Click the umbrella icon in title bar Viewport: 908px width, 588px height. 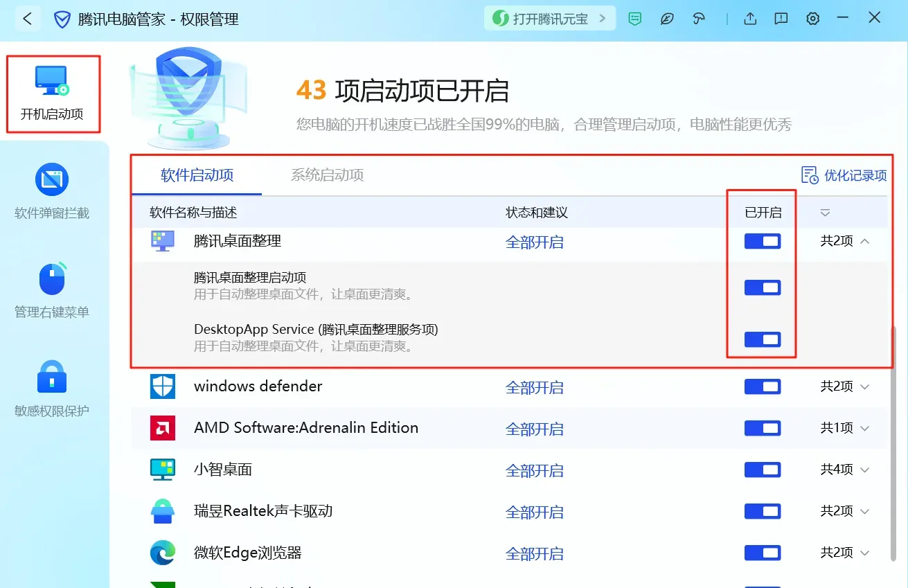click(x=699, y=19)
